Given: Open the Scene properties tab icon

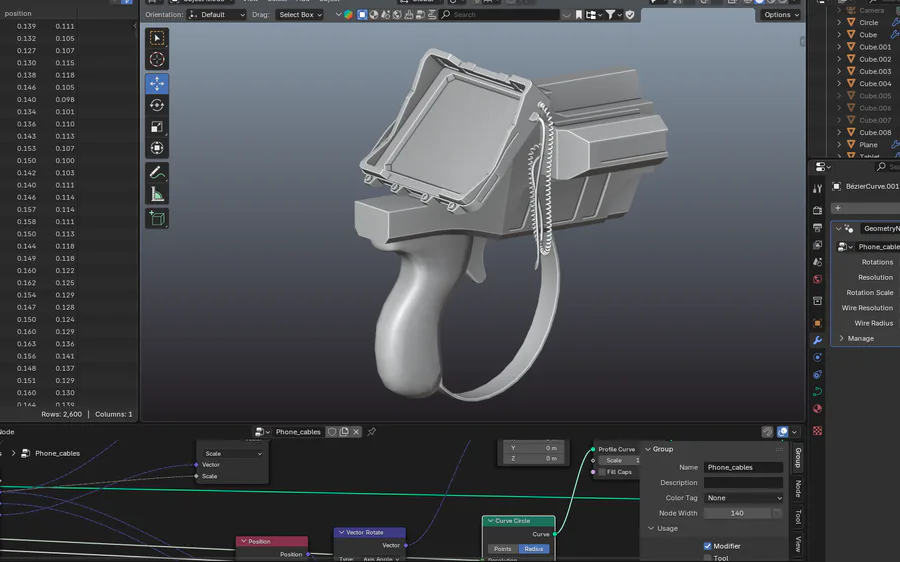Looking at the screenshot, I should click(x=817, y=262).
